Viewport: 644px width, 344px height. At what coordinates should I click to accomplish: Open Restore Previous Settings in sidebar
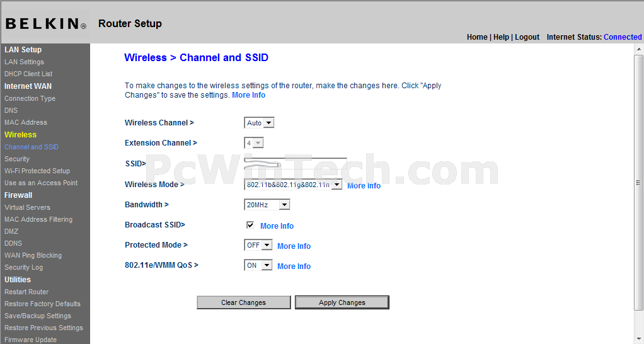[43, 328]
